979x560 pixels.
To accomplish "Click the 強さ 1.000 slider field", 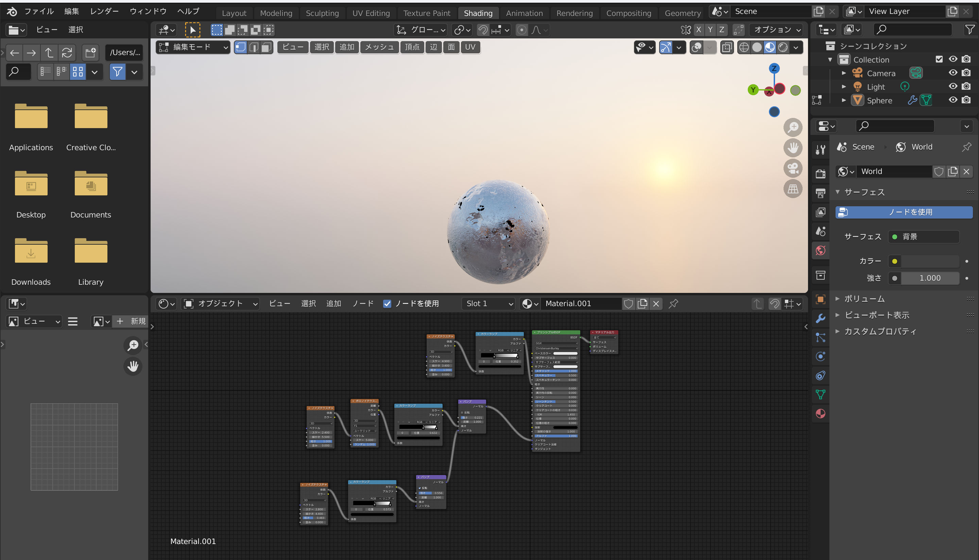I will coord(929,278).
